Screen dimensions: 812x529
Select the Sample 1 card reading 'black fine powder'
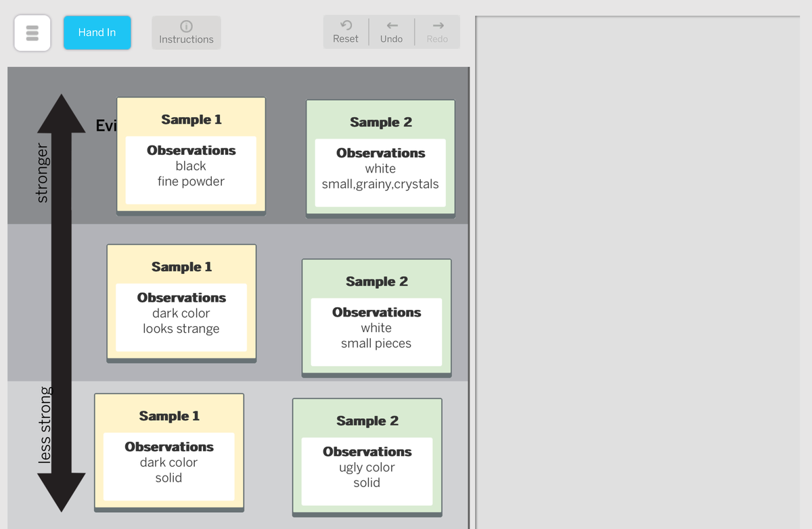191,154
